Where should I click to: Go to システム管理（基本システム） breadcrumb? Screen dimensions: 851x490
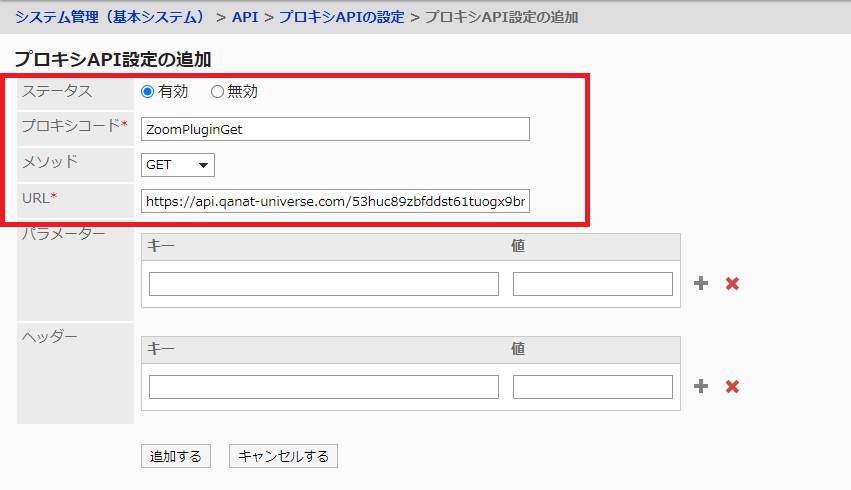coord(112,17)
